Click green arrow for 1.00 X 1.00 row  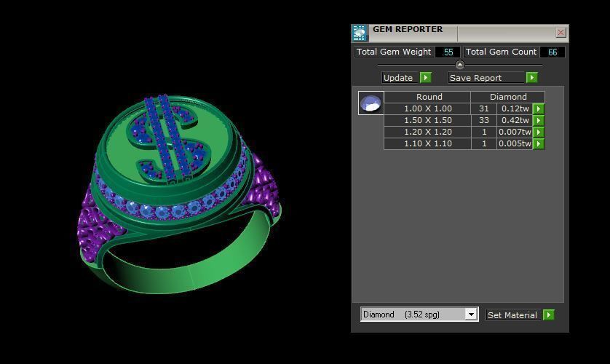tap(539, 109)
